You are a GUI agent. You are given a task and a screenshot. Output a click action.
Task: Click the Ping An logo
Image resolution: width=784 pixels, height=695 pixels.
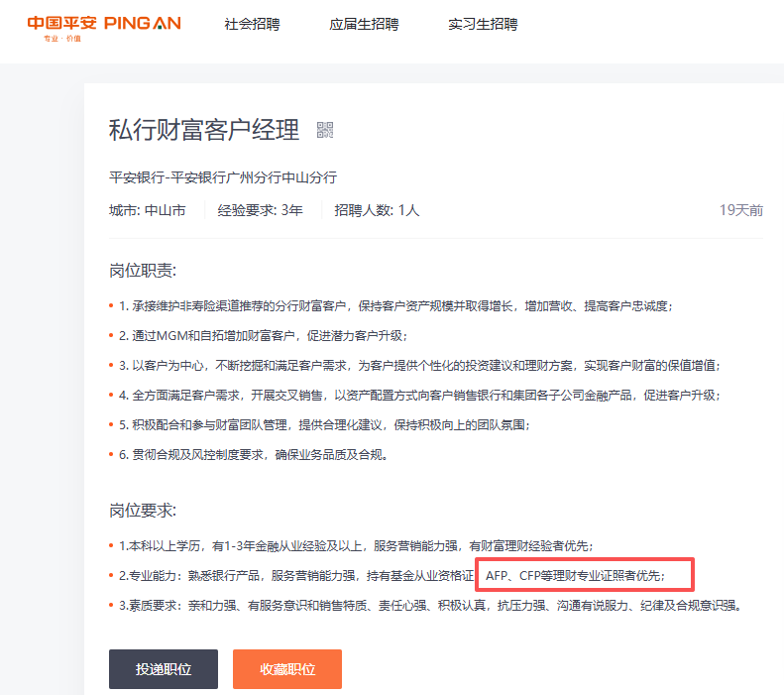click(104, 26)
